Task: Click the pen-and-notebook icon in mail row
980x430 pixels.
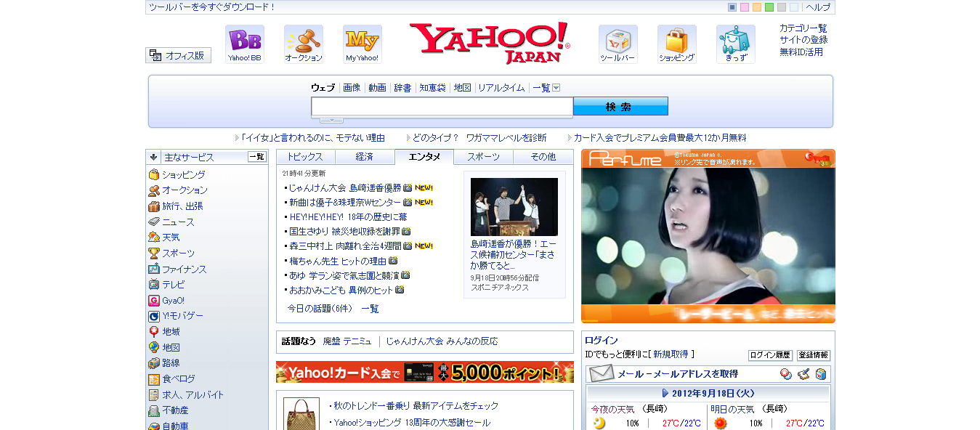Action: [803, 374]
